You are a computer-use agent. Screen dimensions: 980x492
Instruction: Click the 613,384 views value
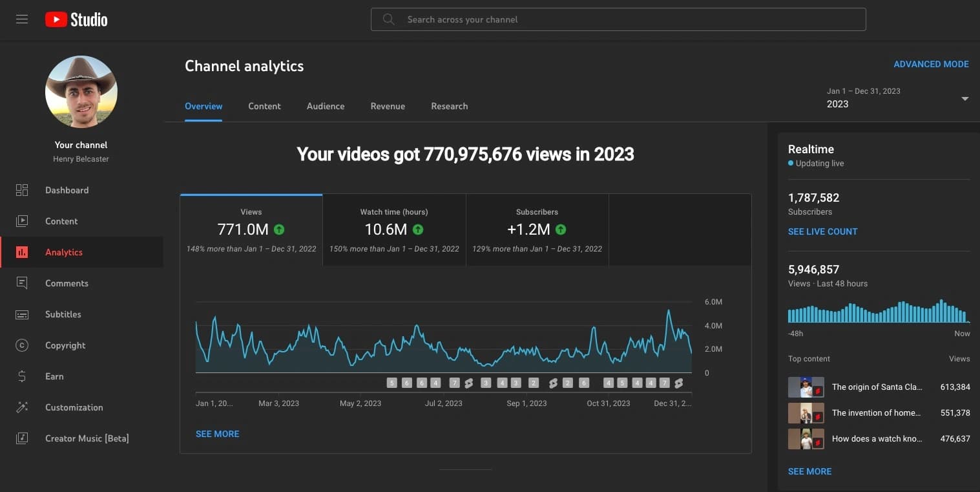point(955,387)
